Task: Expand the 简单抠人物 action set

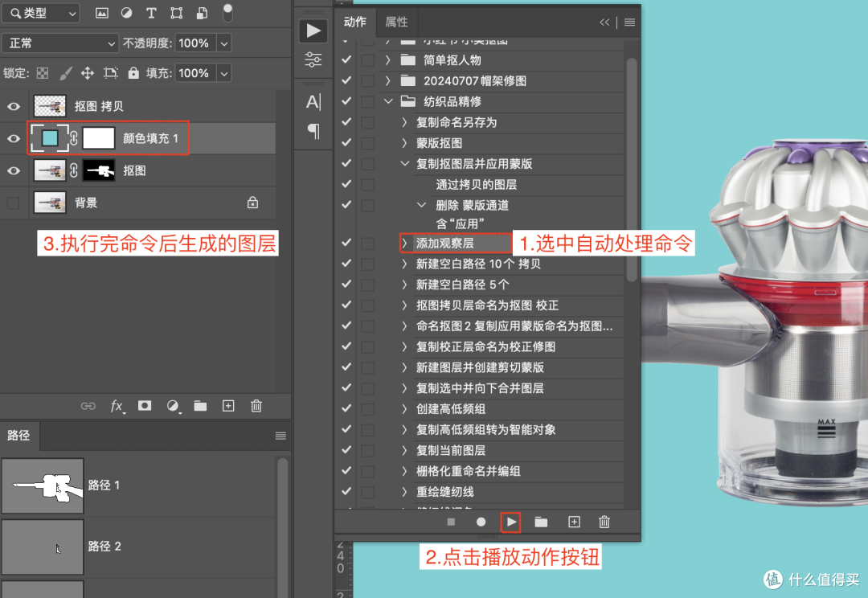Action: pyautogui.click(x=388, y=59)
